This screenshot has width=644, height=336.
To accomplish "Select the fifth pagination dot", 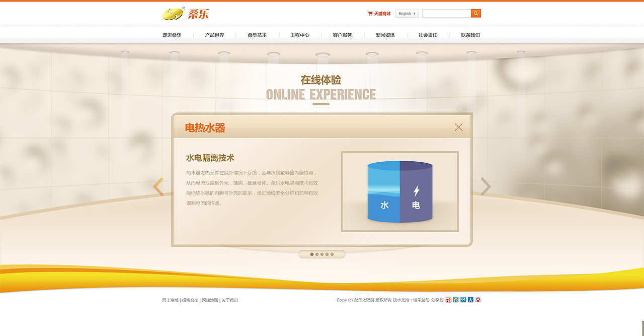I will click(332, 254).
